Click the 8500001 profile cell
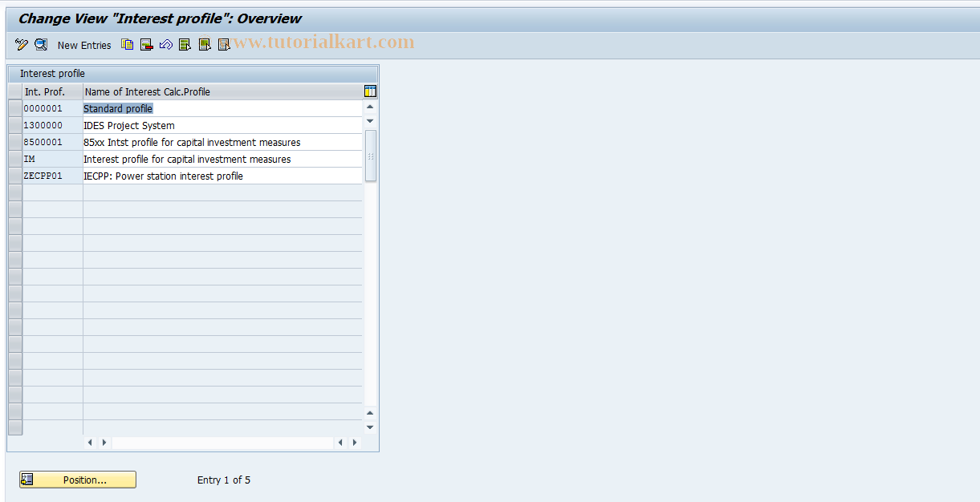This screenshot has height=502, width=980. click(x=53, y=142)
